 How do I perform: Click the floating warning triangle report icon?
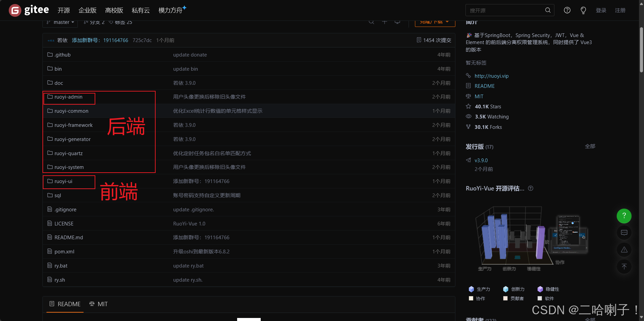pyautogui.click(x=624, y=250)
